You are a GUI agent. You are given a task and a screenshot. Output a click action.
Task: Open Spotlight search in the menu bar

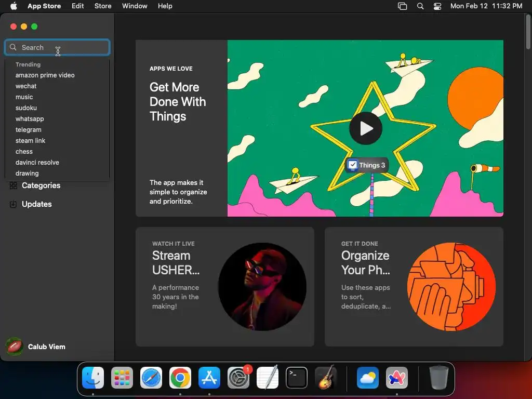[420, 6]
